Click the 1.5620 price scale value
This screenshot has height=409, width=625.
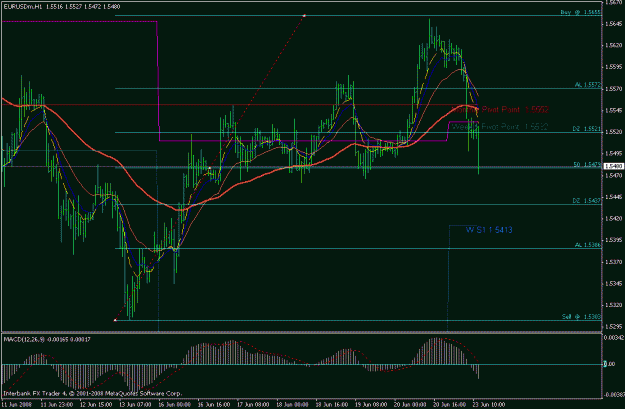pyautogui.click(x=614, y=45)
